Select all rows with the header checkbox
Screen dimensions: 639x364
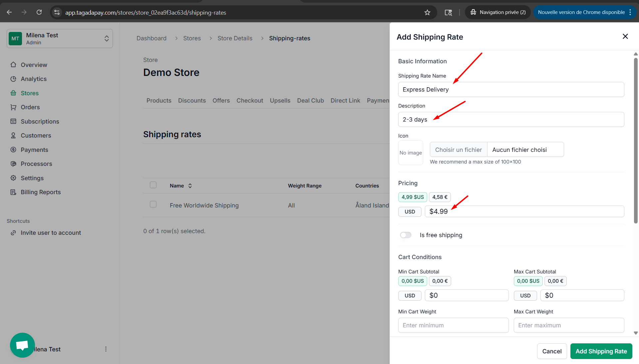pos(153,185)
